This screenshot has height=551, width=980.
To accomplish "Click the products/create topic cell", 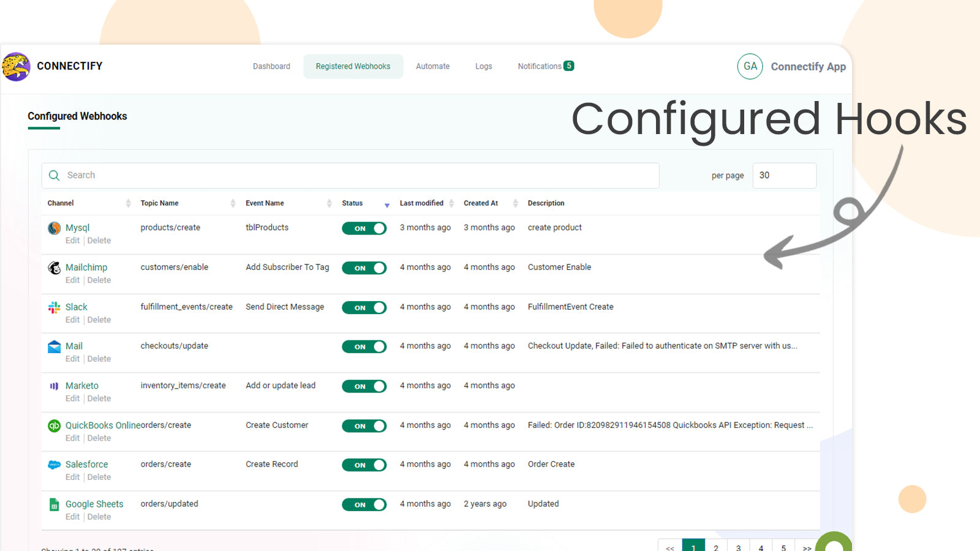I will point(170,227).
